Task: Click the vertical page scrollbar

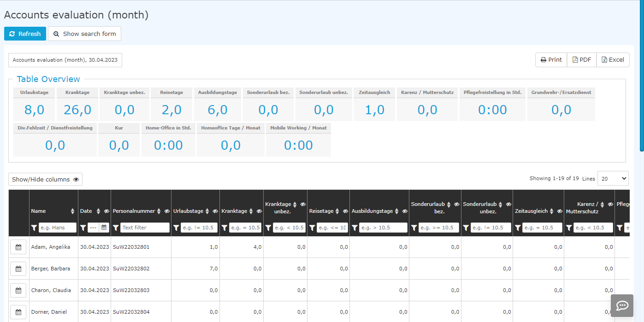Action: click(642, 76)
